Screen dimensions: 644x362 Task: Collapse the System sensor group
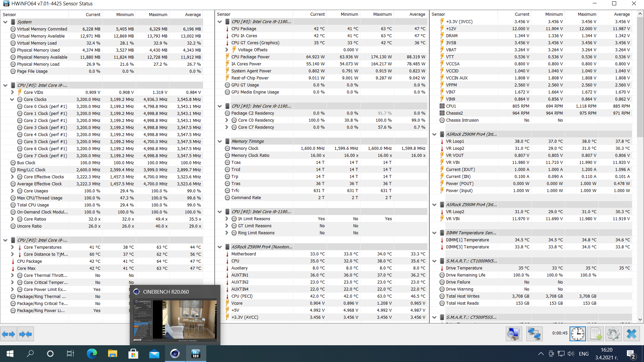pyautogui.click(x=5, y=22)
